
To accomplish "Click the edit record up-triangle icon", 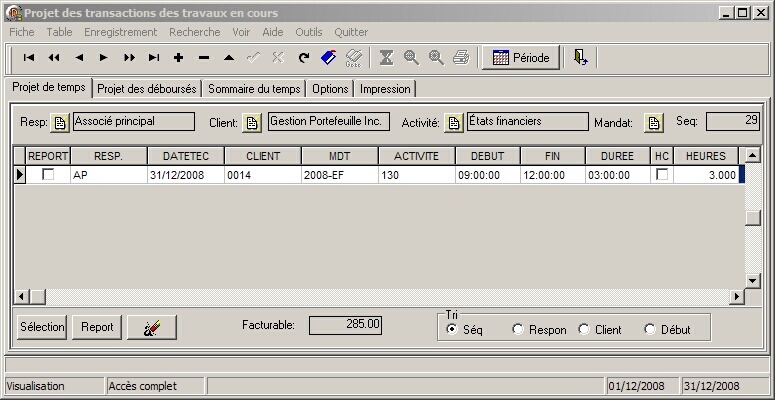I will click(228, 58).
